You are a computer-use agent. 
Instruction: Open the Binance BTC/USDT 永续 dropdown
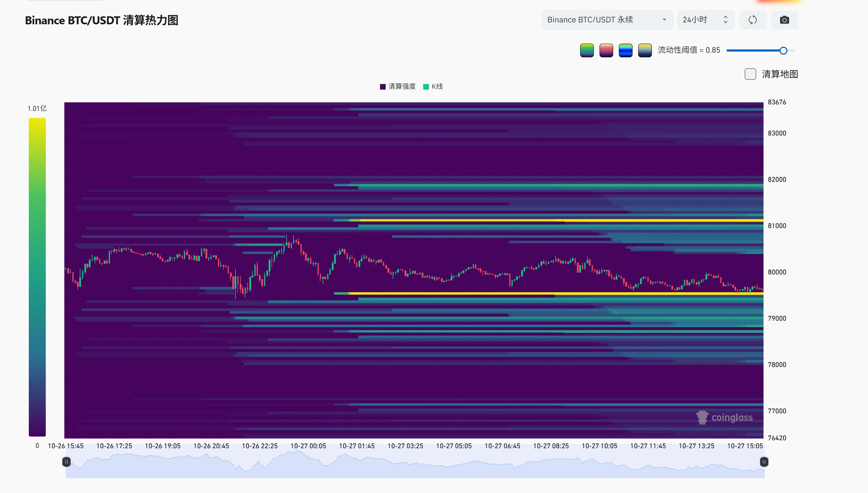pos(607,20)
